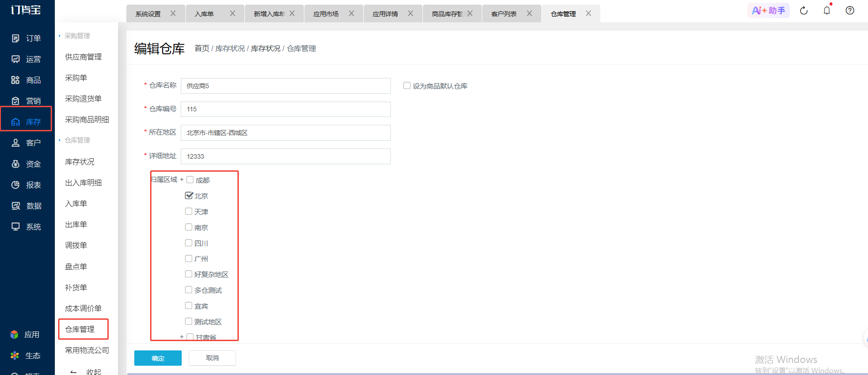Check the 成都 region checkbox
Image resolution: width=868 pixels, height=375 pixels.
coord(190,180)
